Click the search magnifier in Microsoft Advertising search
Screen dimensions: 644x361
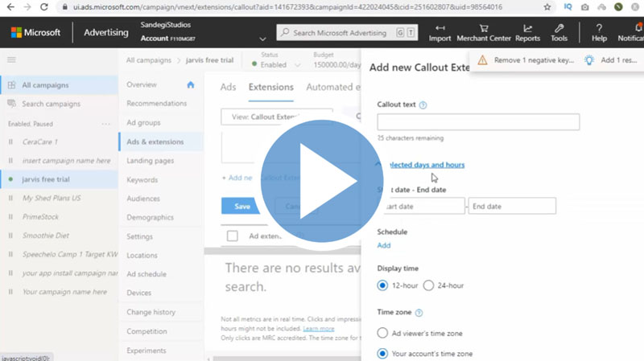285,32
